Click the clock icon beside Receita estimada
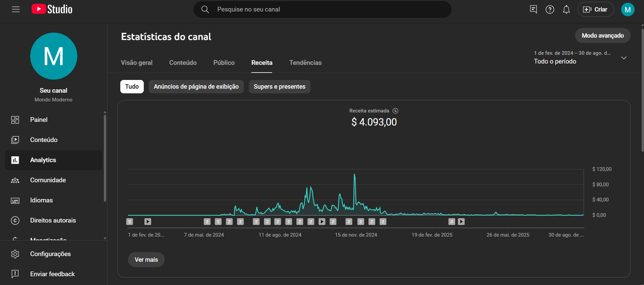The width and height of the screenshot is (644, 285). pos(395,111)
